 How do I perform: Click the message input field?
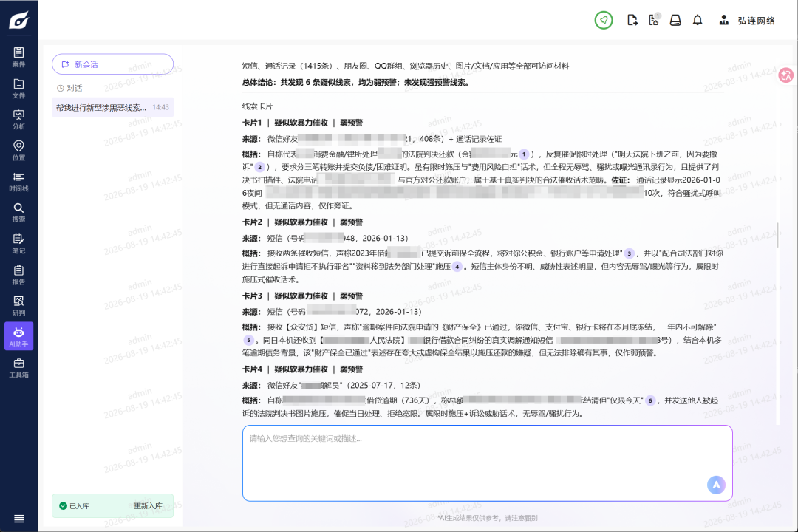pyautogui.click(x=487, y=463)
